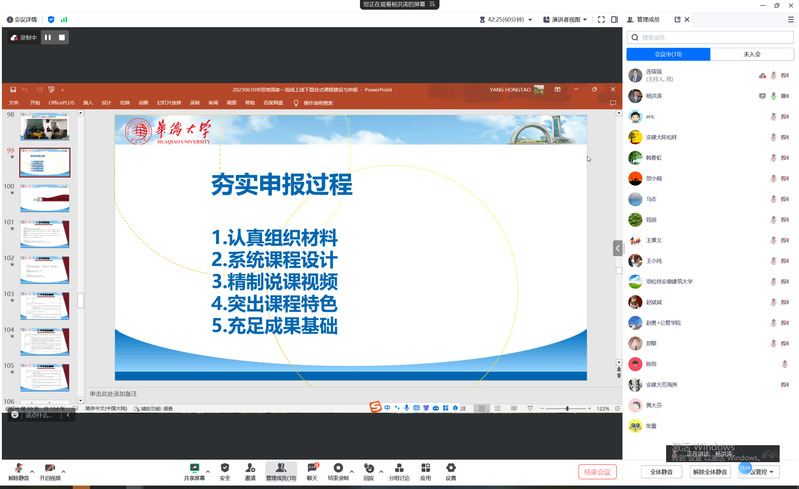Switch to the 未入会 tab
This screenshot has height=489, width=799.
tap(752, 54)
